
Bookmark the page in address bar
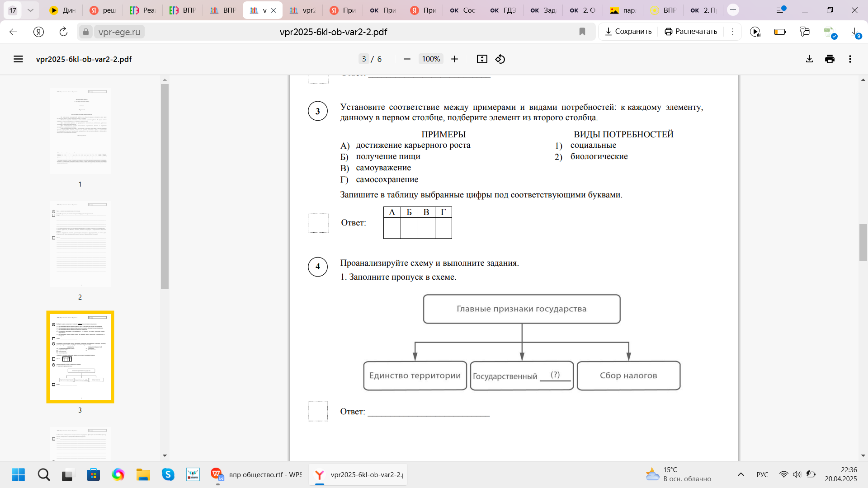click(x=582, y=32)
